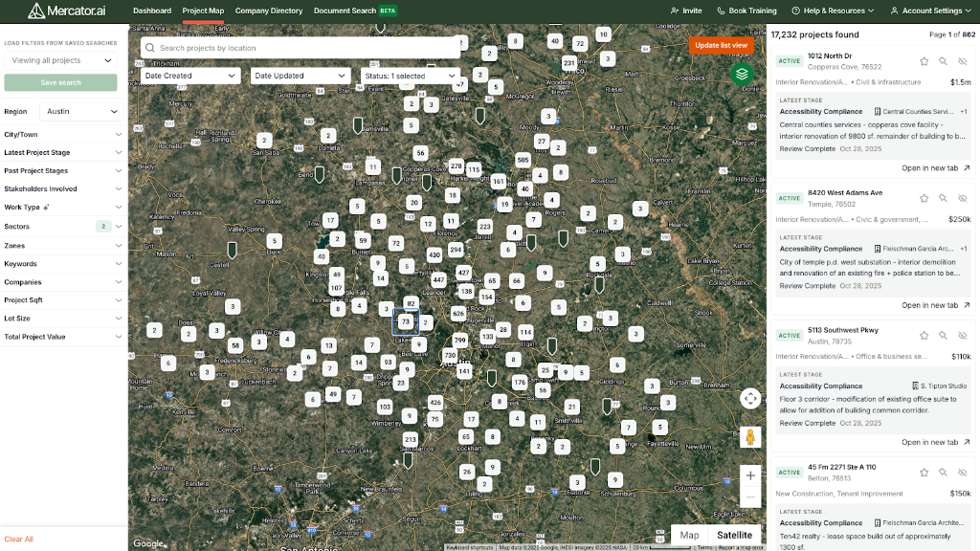980x551 pixels.
Task: Expand the Zones filter
Action: coord(62,246)
